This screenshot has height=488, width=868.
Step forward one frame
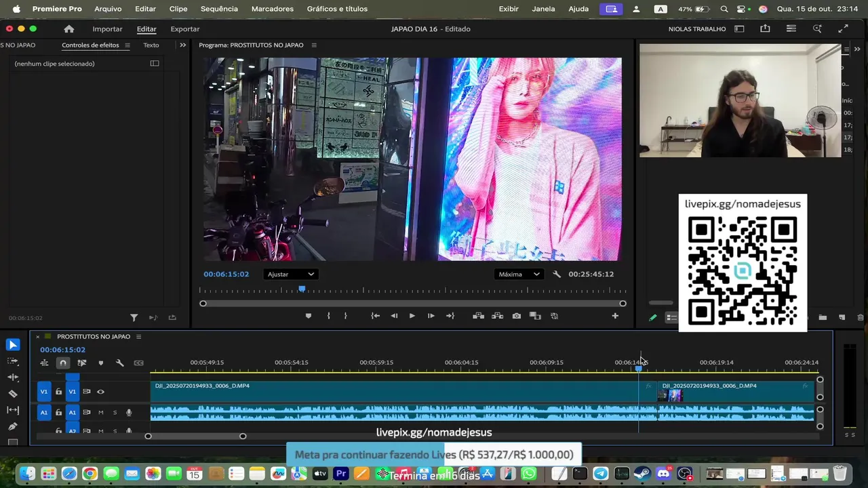[x=431, y=316]
